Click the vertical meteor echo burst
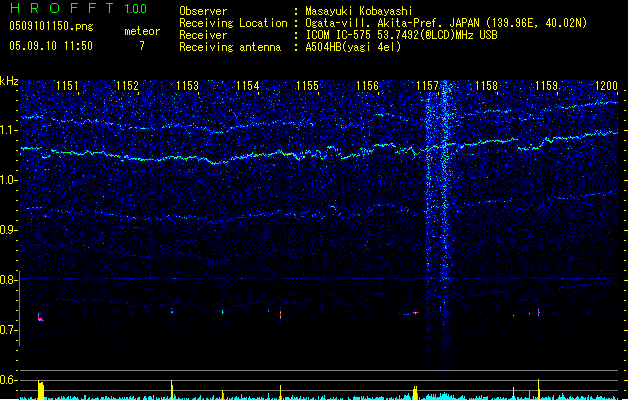 click(438, 200)
